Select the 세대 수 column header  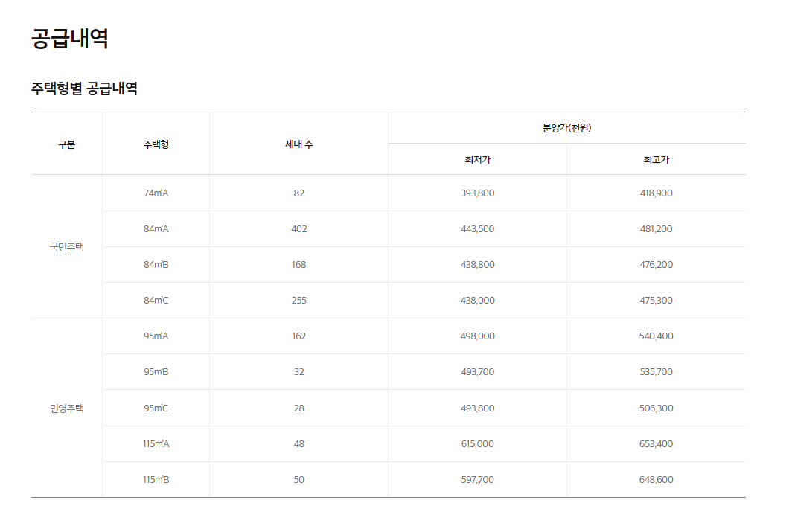pos(298,144)
